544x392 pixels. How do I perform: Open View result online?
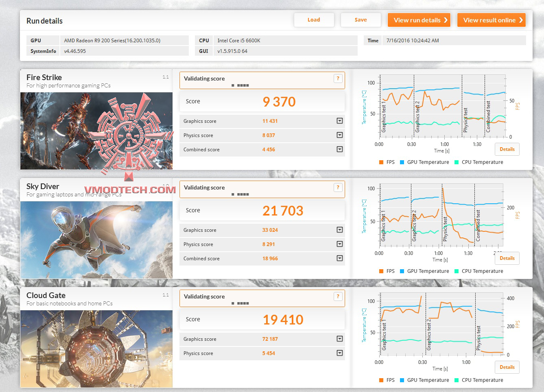coord(492,20)
